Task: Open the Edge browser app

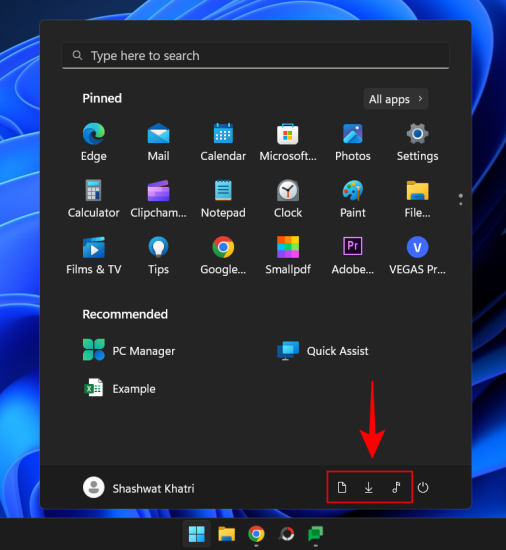Action: 94,141
